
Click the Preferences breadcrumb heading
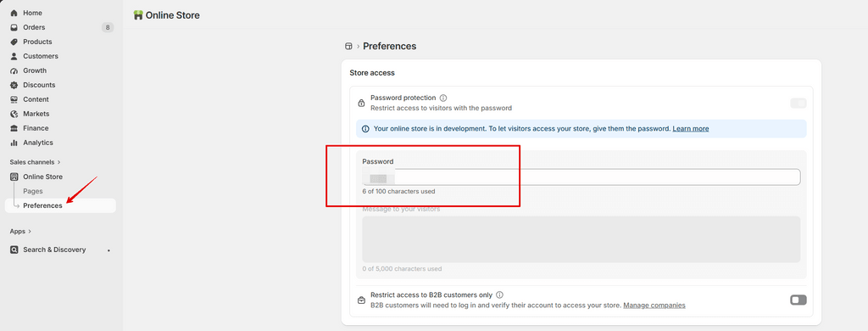tap(390, 46)
